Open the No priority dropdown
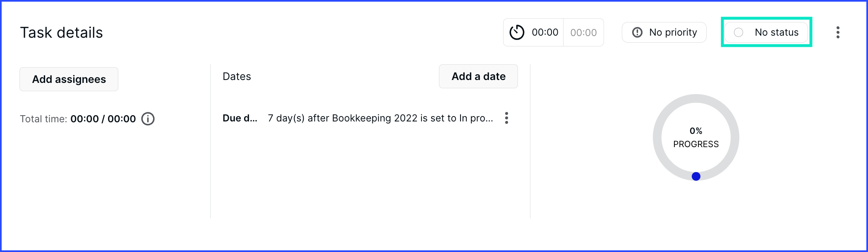The image size is (868, 252). coord(664,32)
